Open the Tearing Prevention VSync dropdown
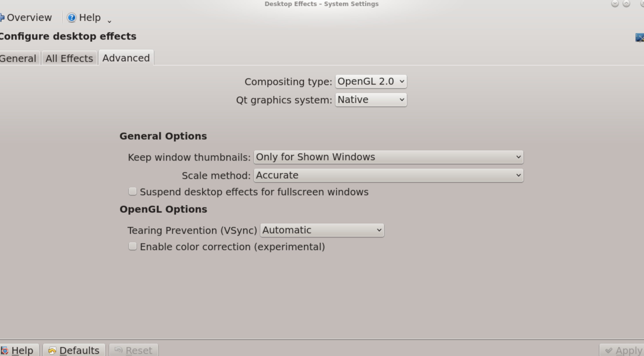The width and height of the screenshot is (644, 356). tap(322, 230)
